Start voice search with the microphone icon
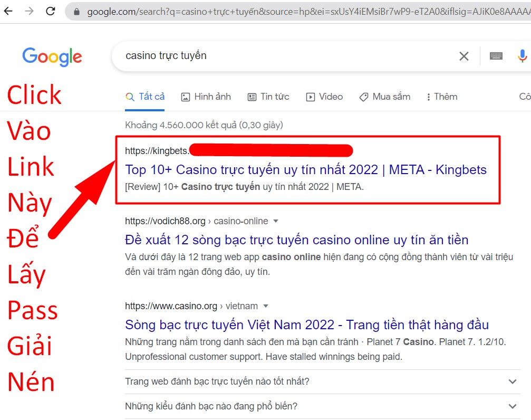The image size is (531, 420). tap(522, 56)
